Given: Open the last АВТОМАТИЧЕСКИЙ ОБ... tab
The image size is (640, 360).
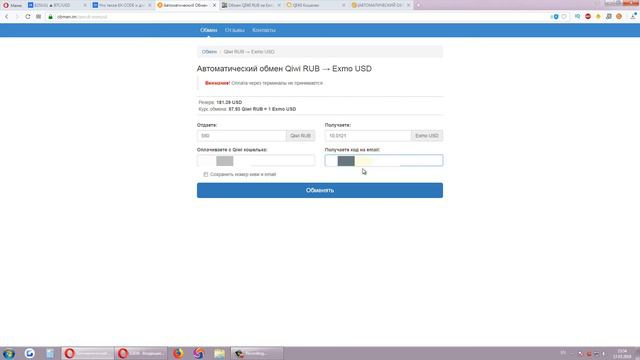Looking at the screenshot, I should coord(380,5).
